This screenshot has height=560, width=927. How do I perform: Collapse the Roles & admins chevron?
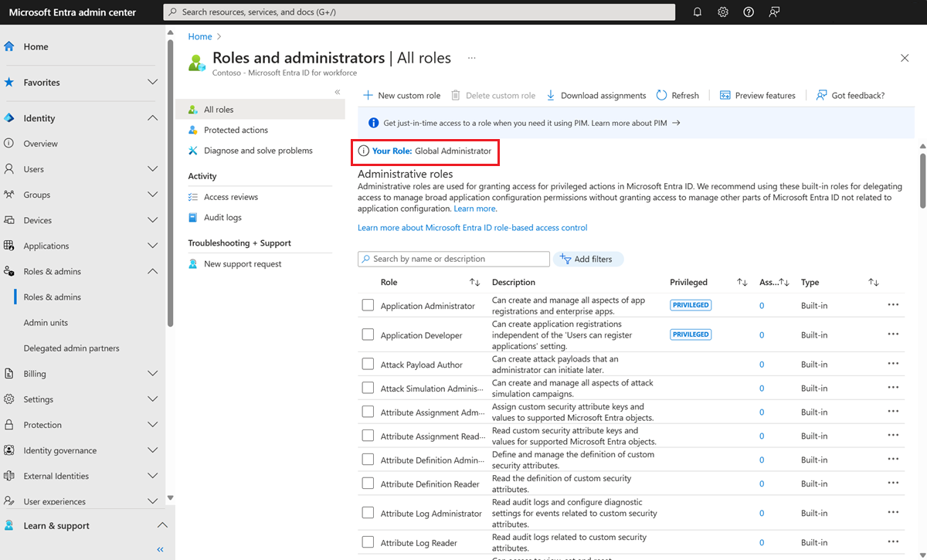(153, 271)
